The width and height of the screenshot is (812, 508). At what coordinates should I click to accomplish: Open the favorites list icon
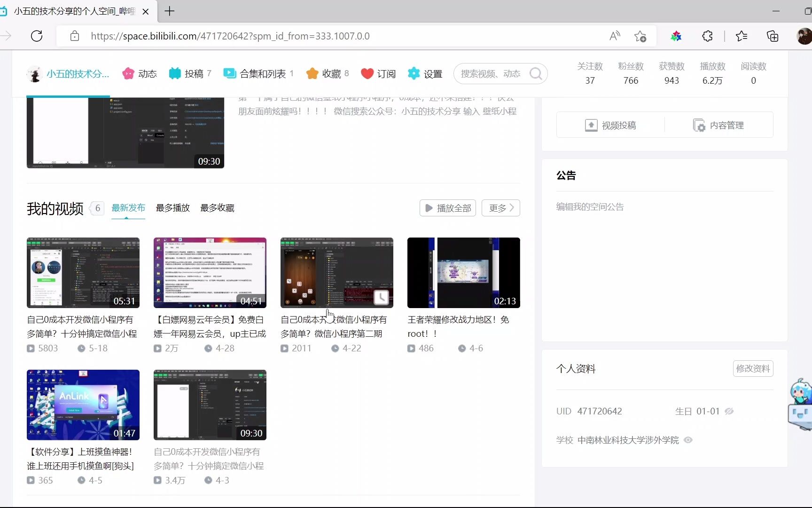point(742,36)
